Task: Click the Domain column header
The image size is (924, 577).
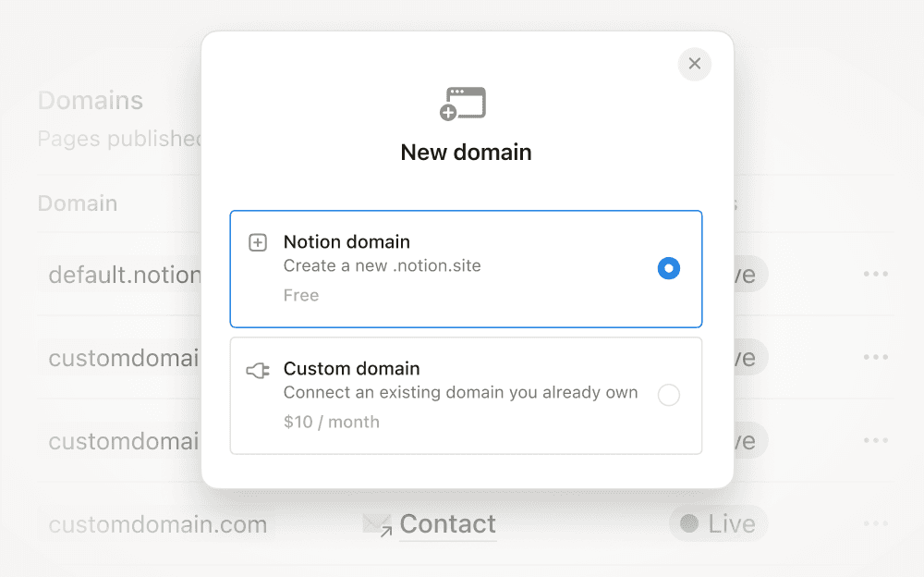Action: (78, 203)
